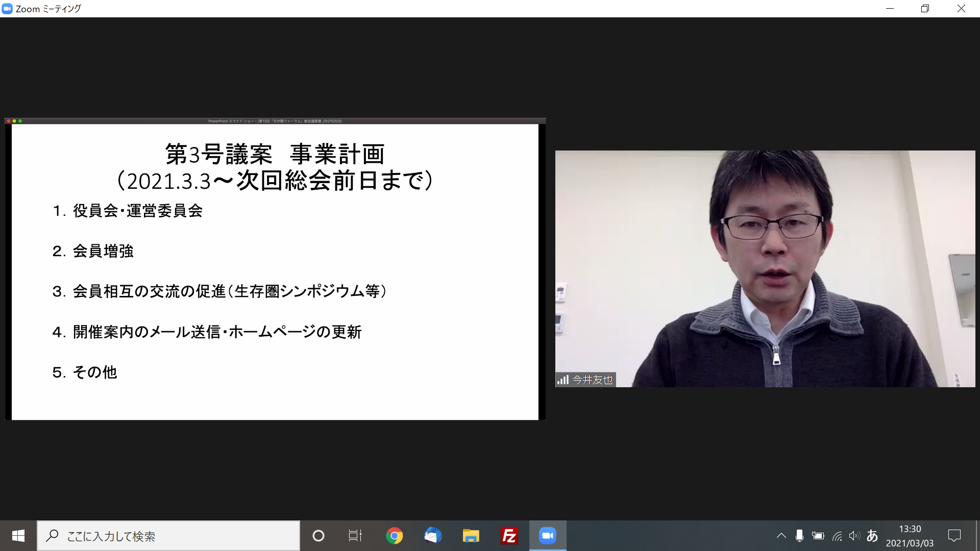Select the Zoom app taskbar icon
Screen dimensions: 980x551
click(548, 536)
